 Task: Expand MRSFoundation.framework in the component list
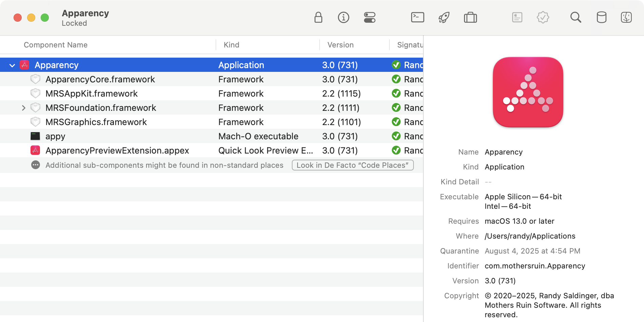click(23, 107)
